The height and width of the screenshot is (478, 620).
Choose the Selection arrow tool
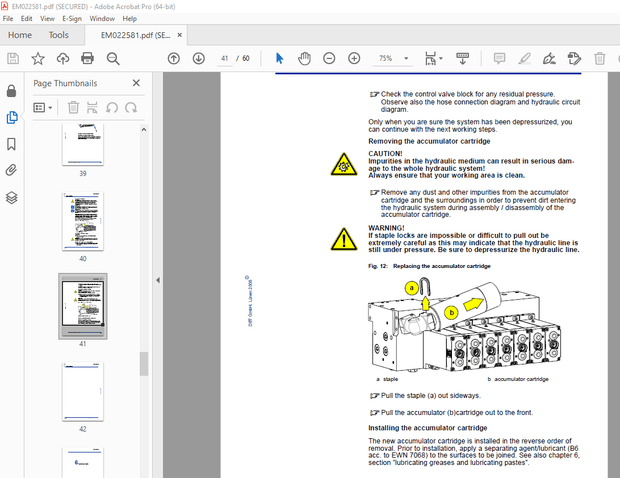pos(280,59)
